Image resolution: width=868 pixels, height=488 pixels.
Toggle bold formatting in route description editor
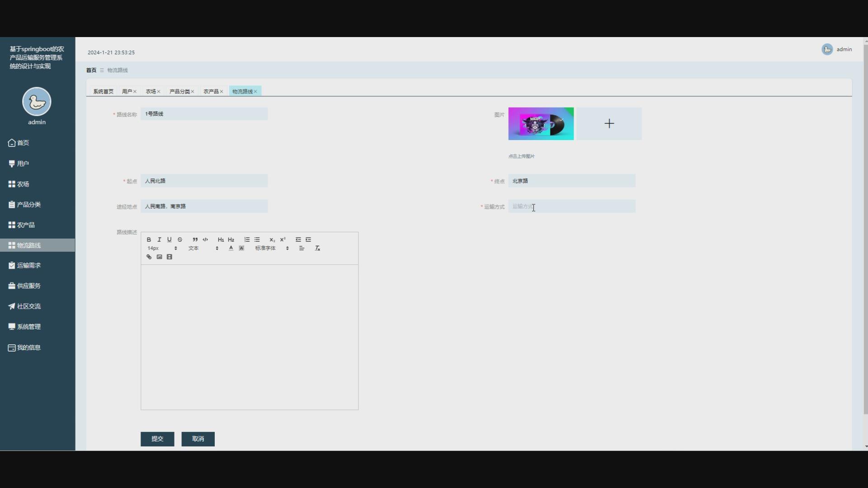tap(149, 239)
